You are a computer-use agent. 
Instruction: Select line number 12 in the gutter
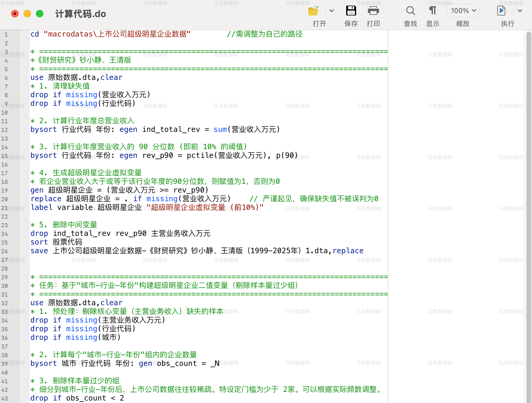click(5, 130)
